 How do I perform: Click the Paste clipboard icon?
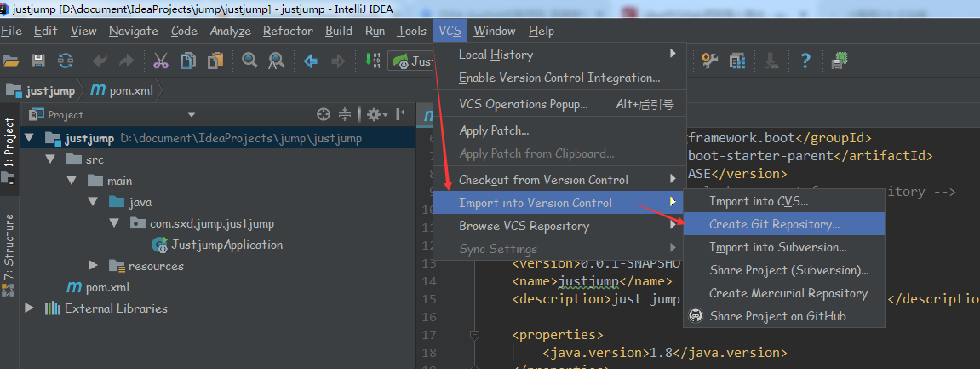click(215, 61)
